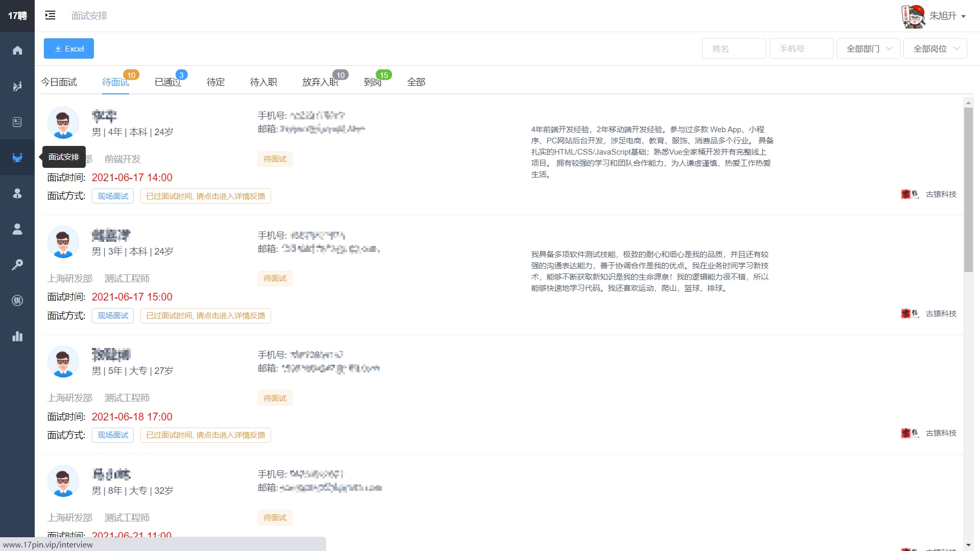
Task: Click the circled 供 sidebar icon
Action: [17, 300]
